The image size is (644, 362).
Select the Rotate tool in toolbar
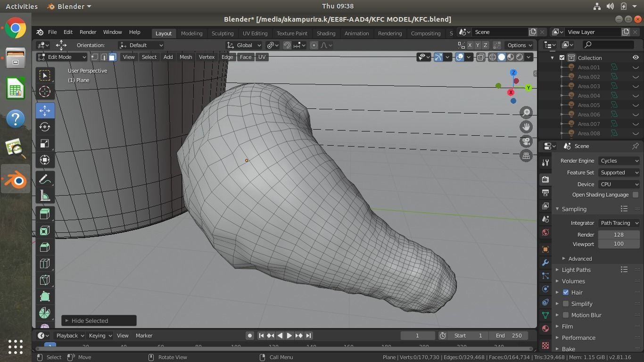click(x=45, y=127)
